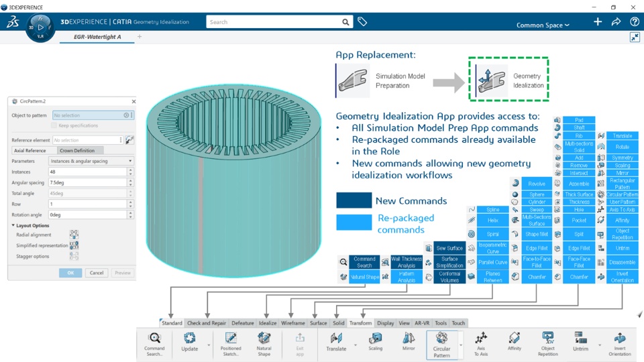Select the Natural Shape tool
The height and width of the screenshot is (362, 644).
point(264,344)
